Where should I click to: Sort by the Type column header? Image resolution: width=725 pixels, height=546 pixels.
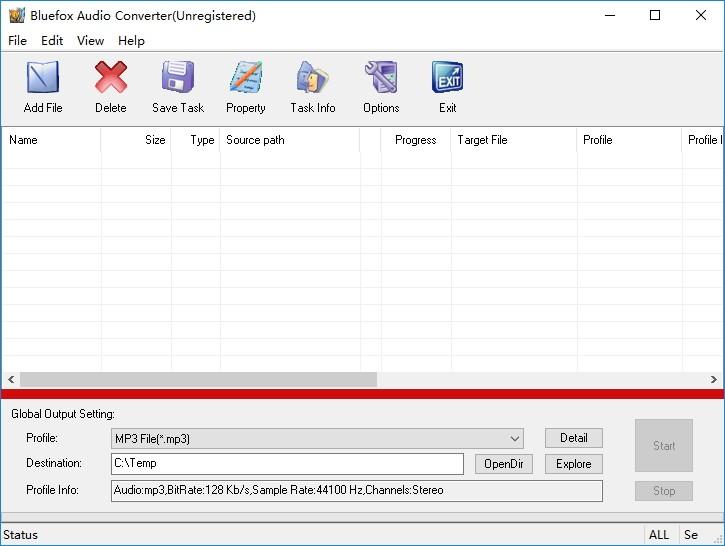coord(196,140)
